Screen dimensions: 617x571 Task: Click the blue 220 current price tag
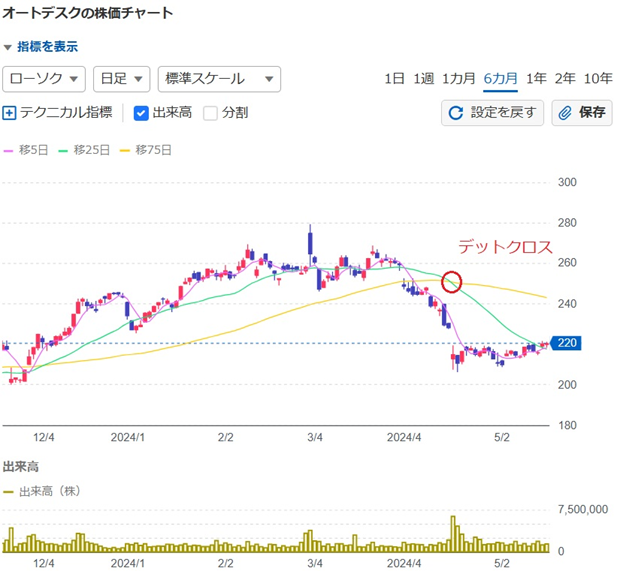pos(565,343)
